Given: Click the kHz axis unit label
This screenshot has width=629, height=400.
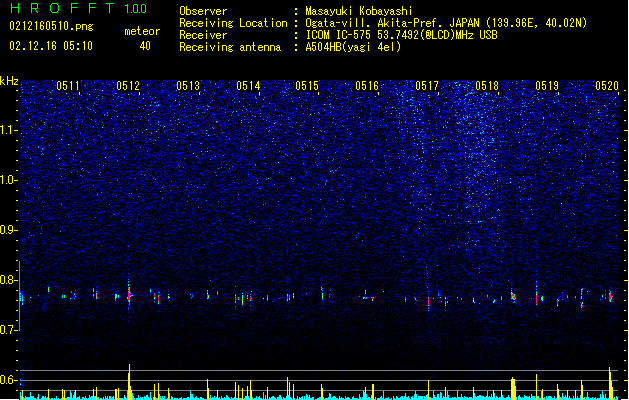Looking at the screenshot, I should pos(9,81).
